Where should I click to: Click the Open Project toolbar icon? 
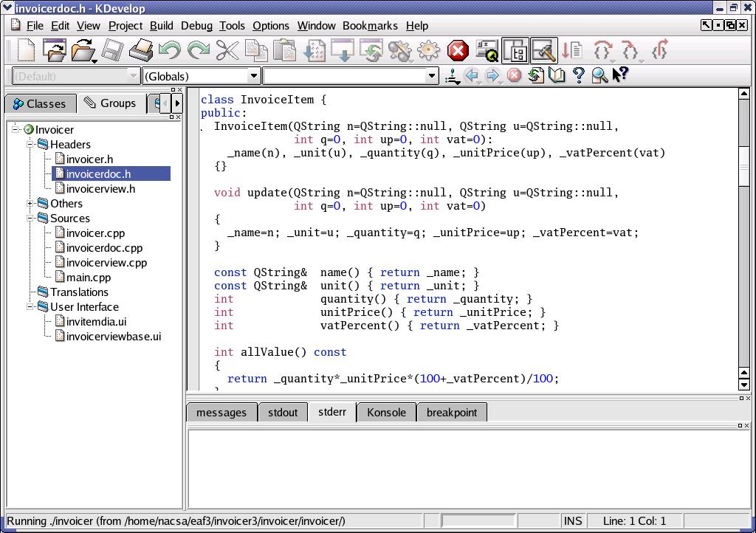(x=54, y=50)
